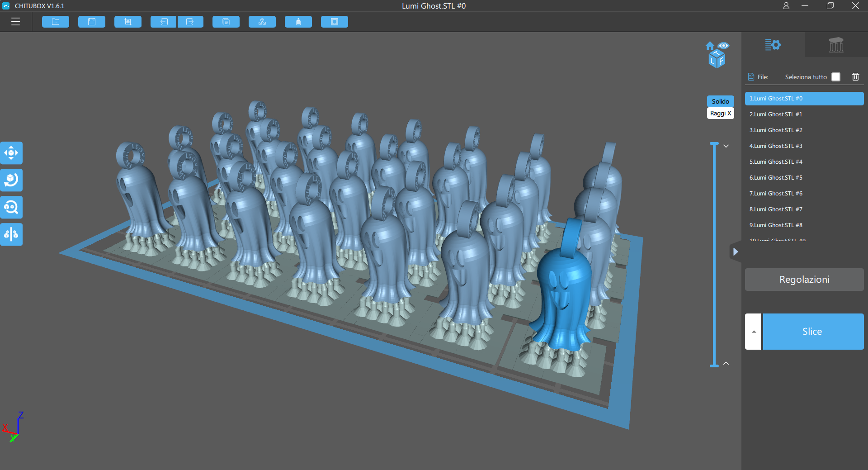This screenshot has height=470, width=868.
Task: Collapse the right side panel arrow
Action: (736, 252)
